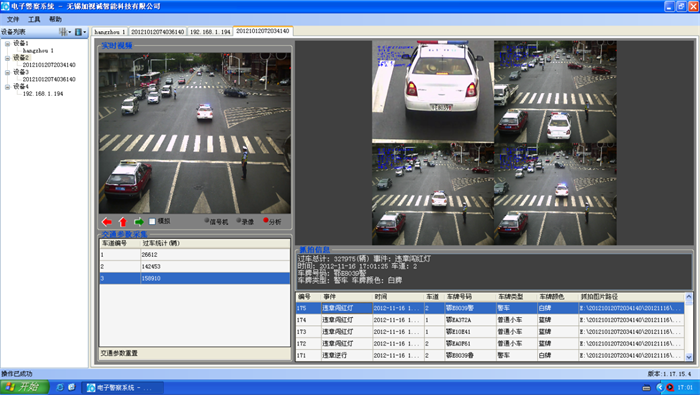Viewport: 700px width, 395px height.
Task: Click the capture table scroll-up arrow
Action: coord(688,297)
